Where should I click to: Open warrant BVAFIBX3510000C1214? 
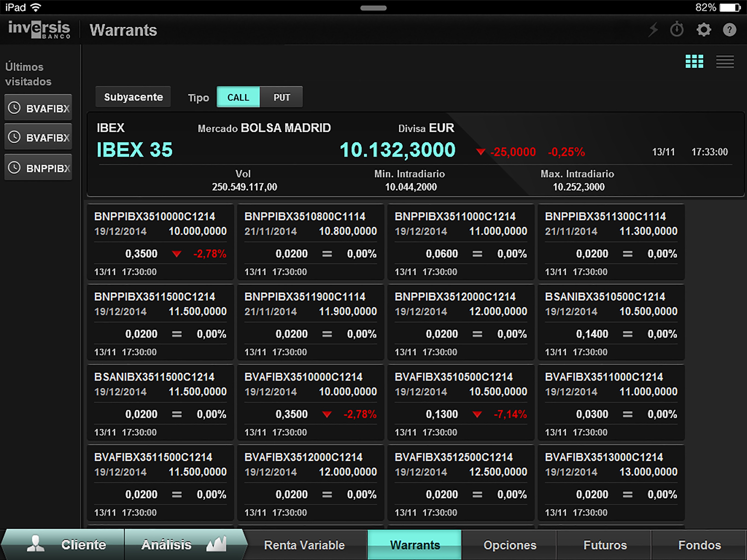(x=311, y=402)
